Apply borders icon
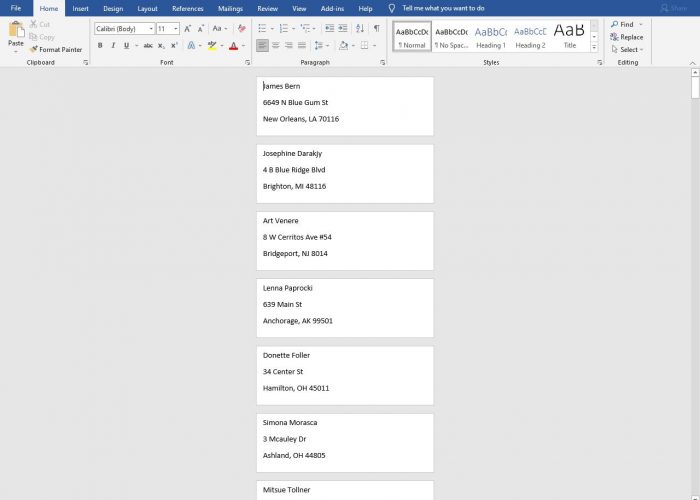Screen dimensions: 700x500 tap(365, 46)
